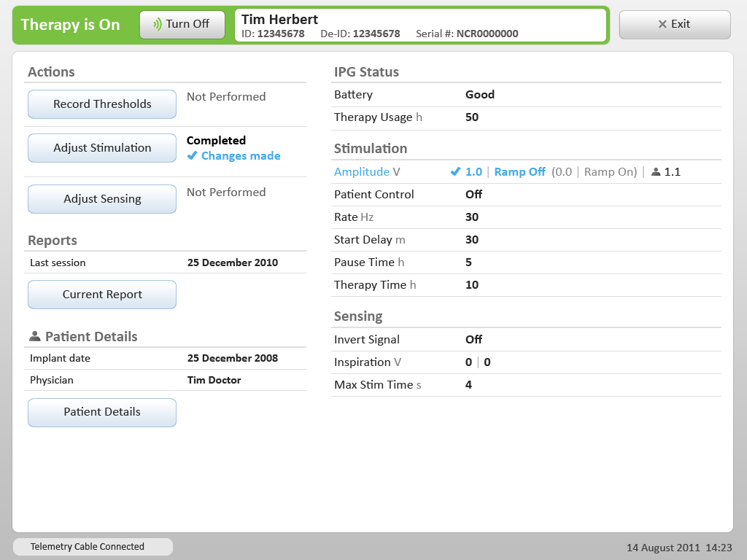
Task: Click the Battery Good status row
Action: (479, 95)
